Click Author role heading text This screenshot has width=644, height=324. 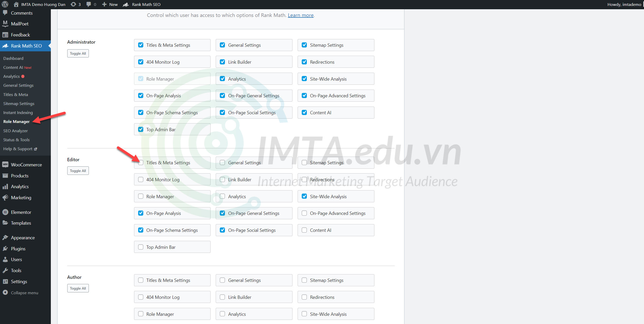[74, 277]
